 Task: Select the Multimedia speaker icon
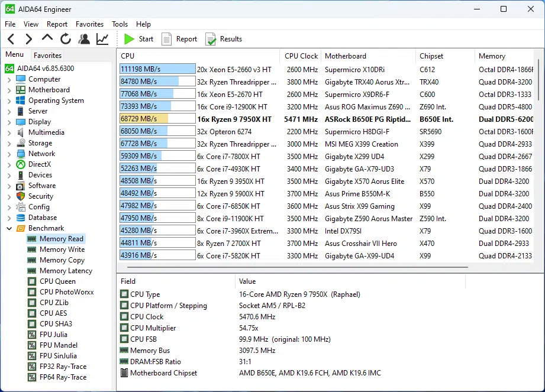21,132
